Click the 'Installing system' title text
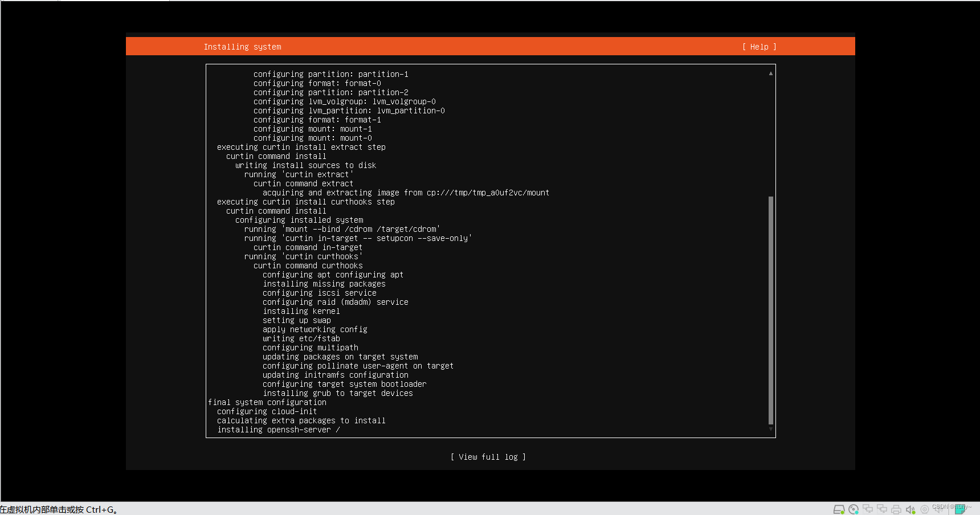The width and height of the screenshot is (980, 515). 242,47
